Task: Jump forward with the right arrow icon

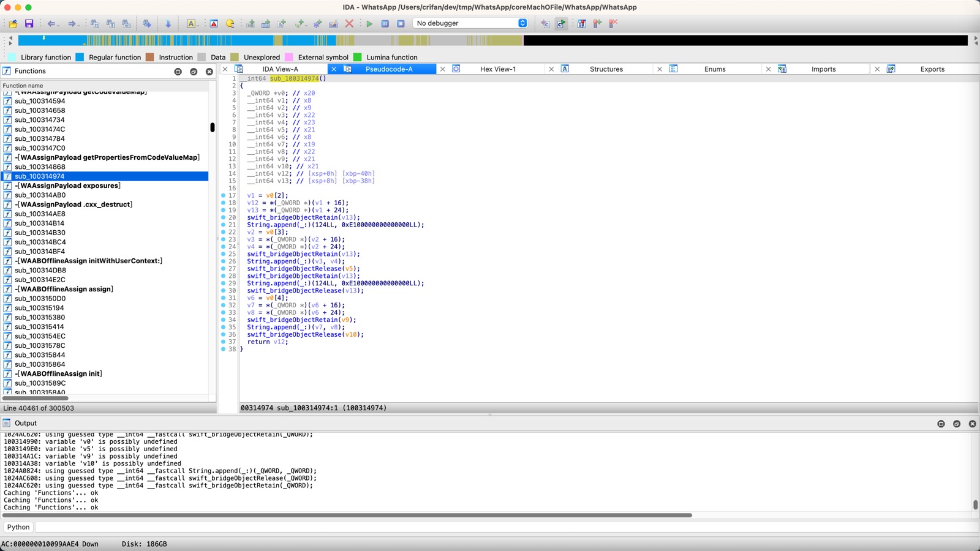Action: 72,23
